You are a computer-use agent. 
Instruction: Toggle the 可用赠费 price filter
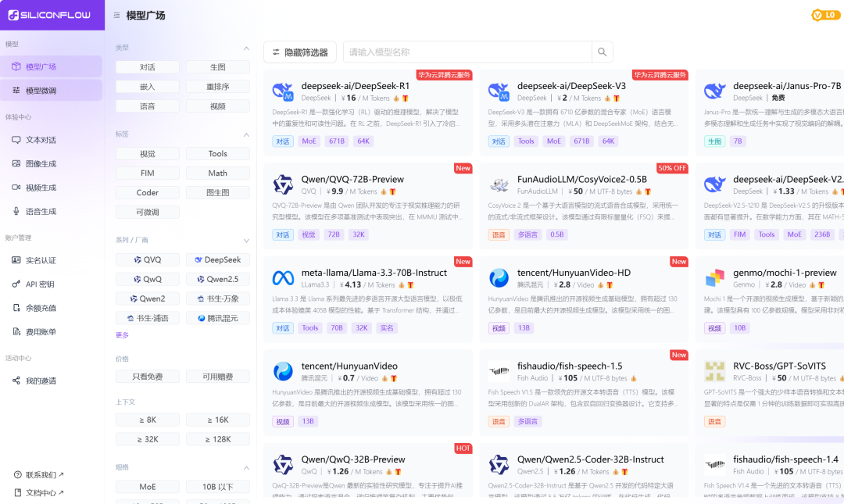(217, 377)
